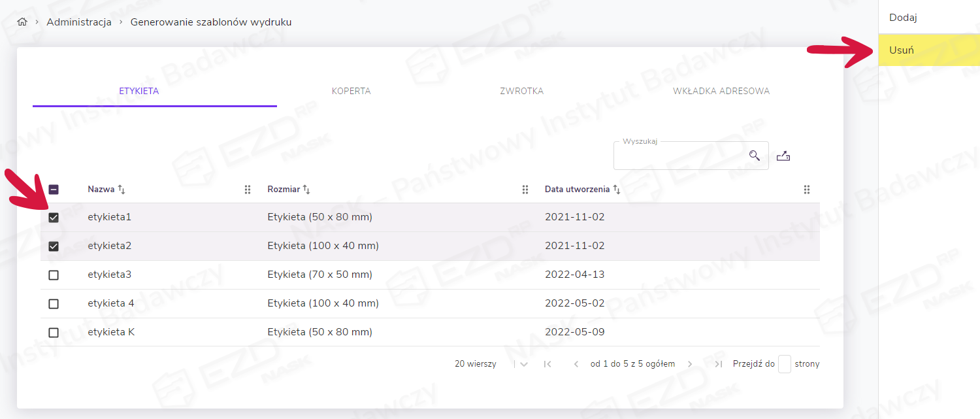Screen dimensions: 980x419
Task: Check the etykieta3 row checkbox
Action: [54, 275]
